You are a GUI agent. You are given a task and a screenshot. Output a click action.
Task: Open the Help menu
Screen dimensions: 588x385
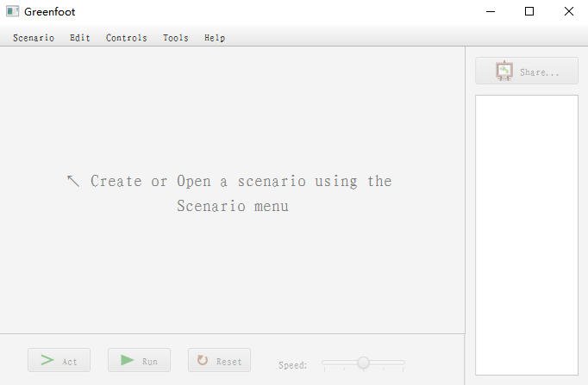click(x=215, y=38)
